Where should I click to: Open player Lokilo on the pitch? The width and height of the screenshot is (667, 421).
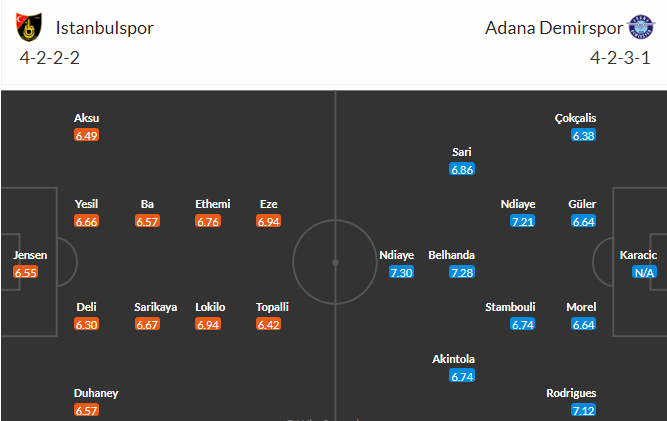point(210,307)
